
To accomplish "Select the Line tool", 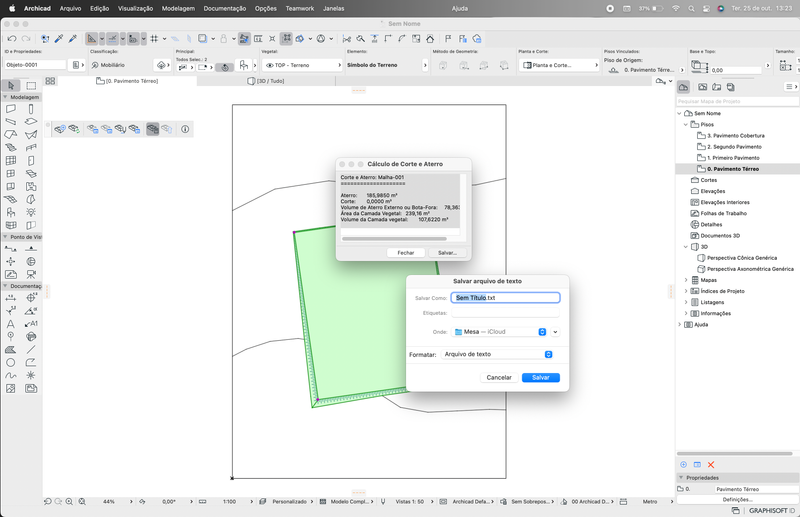I will click(x=31, y=350).
